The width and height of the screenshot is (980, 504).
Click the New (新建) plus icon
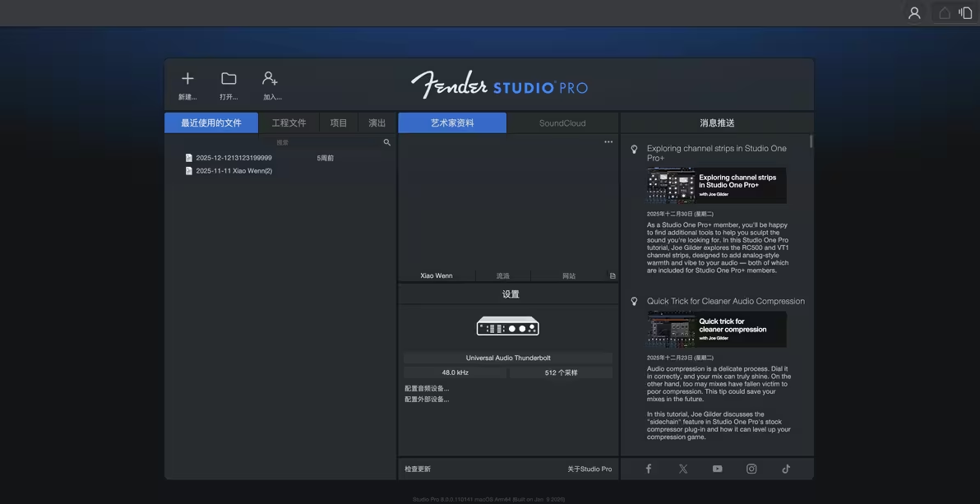tap(187, 79)
